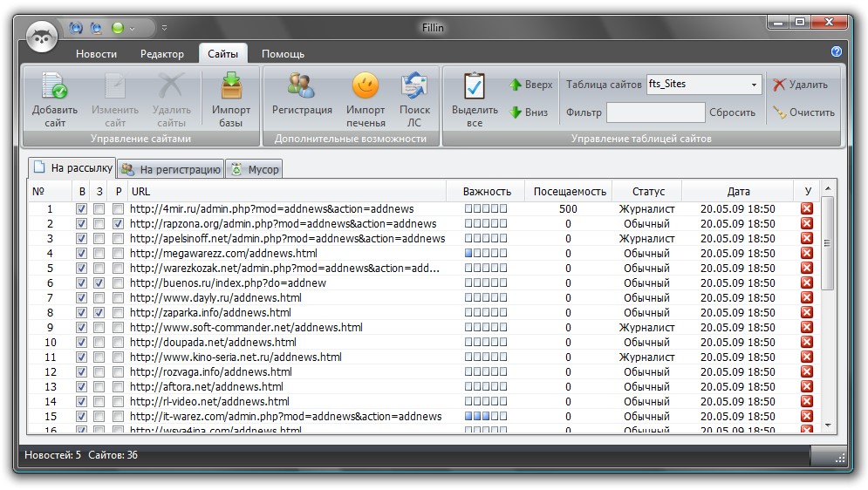Click the Import database (Импорт базы) icon
The width and height of the screenshot is (868, 490).
pyautogui.click(x=231, y=87)
